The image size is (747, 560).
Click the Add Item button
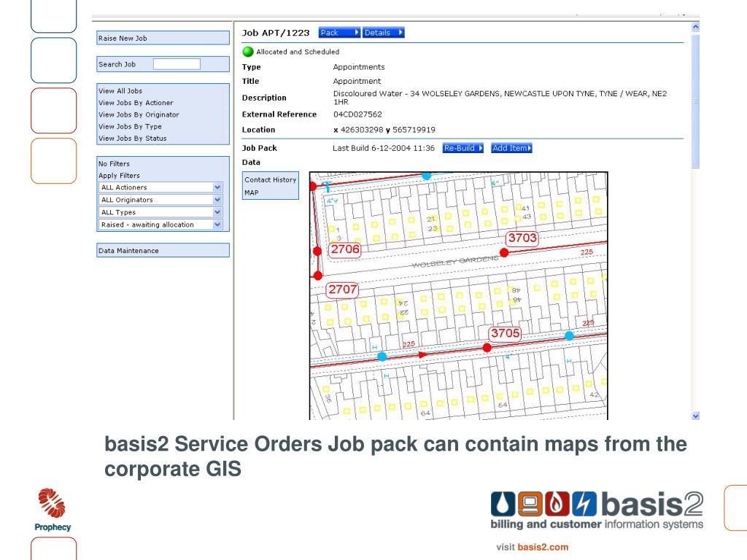pyautogui.click(x=511, y=148)
